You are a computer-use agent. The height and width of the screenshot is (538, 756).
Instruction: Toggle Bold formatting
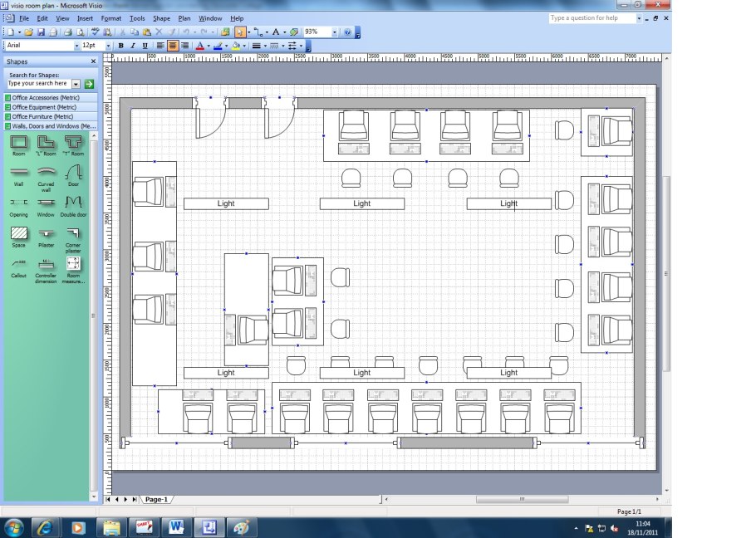120,46
